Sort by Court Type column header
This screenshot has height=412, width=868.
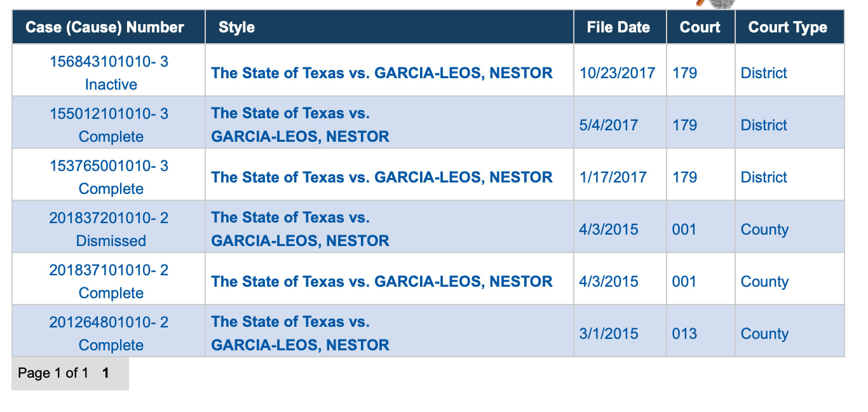[x=787, y=27]
